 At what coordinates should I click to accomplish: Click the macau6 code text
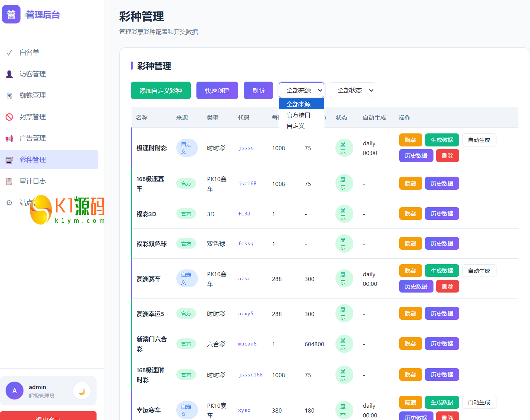click(247, 344)
